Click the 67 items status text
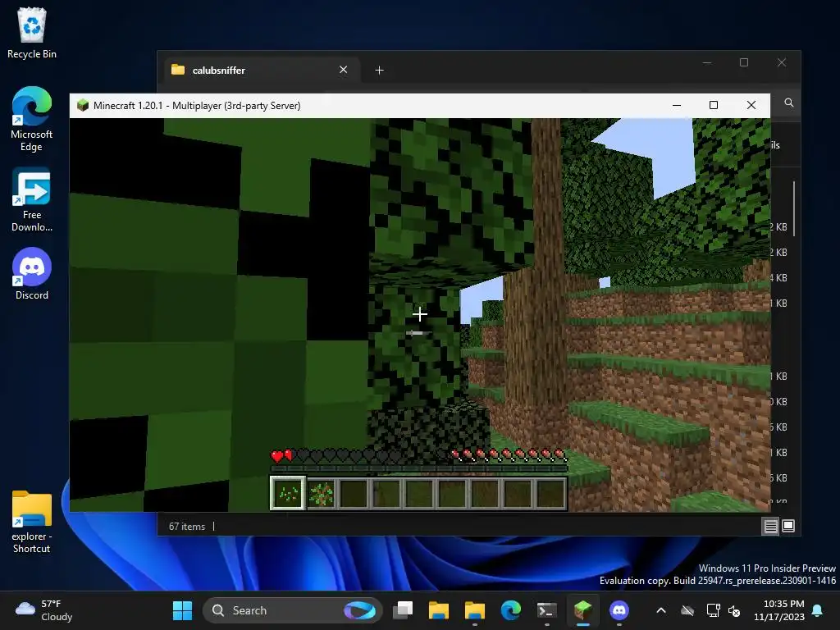Screen dimensions: 840x630 tap(187, 527)
